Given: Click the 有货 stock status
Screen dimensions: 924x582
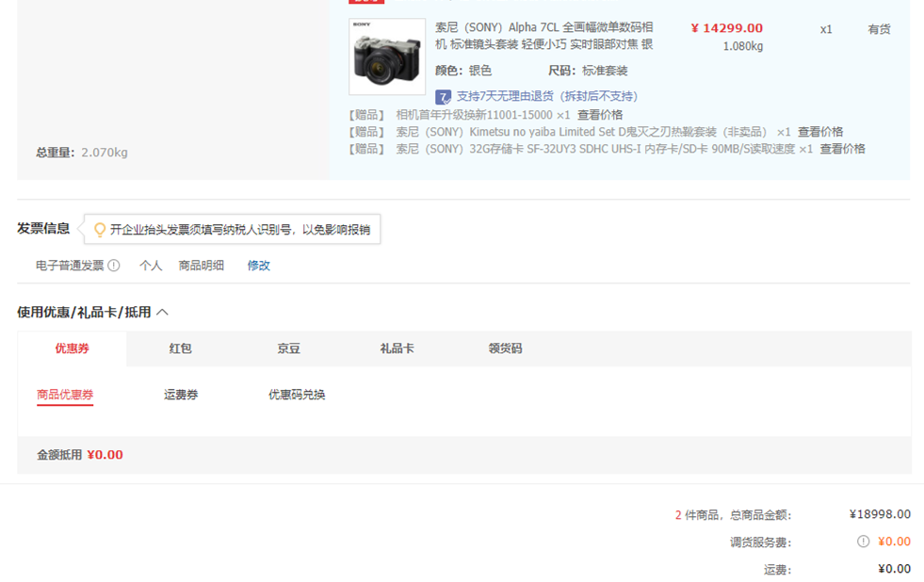Looking at the screenshot, I should coord(879,29).
